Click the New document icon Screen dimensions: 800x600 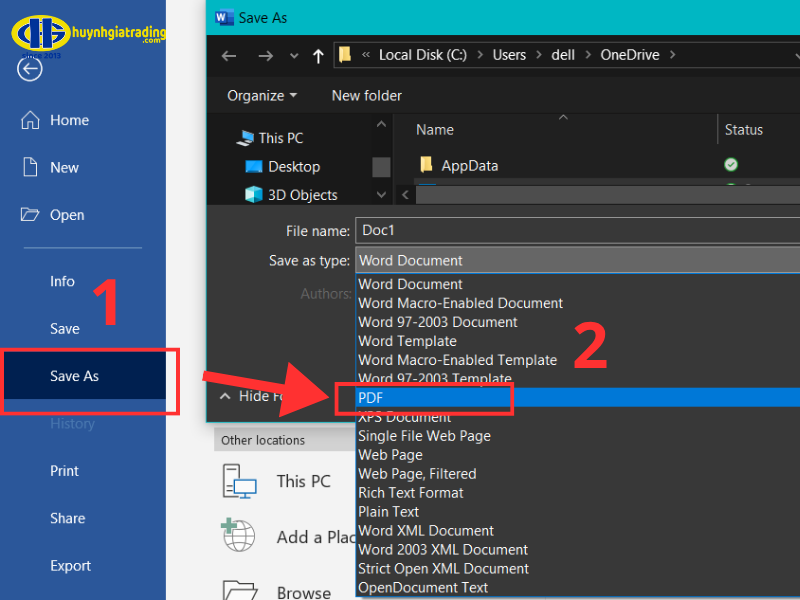coord(30,168)
